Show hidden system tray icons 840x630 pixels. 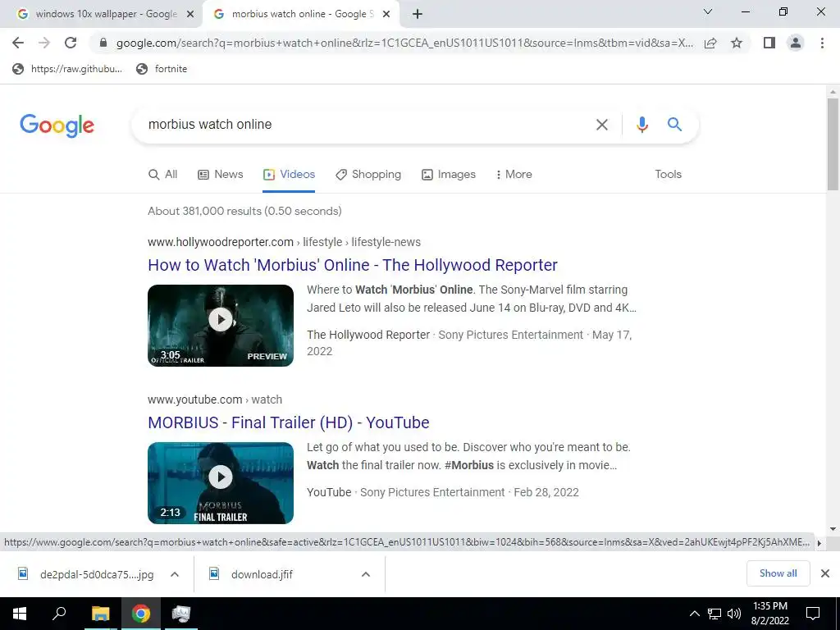pos(694,614)
